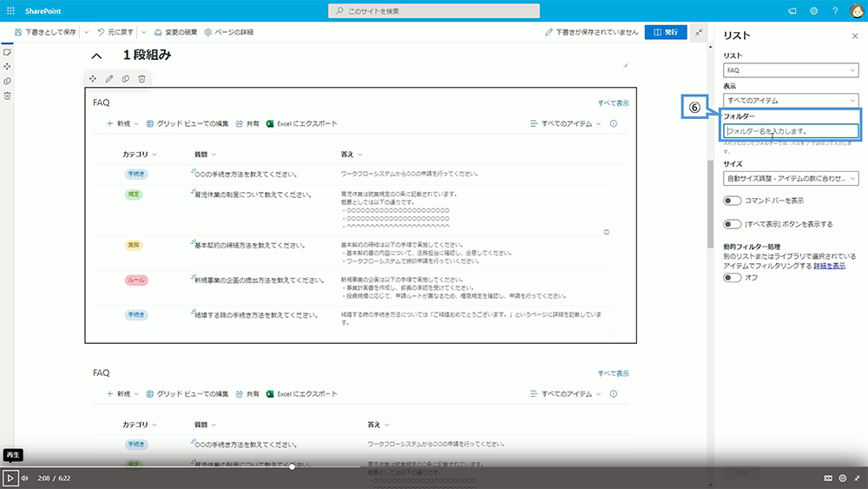
Task: Click the duplicate web part icon
Action: [126, 79]
